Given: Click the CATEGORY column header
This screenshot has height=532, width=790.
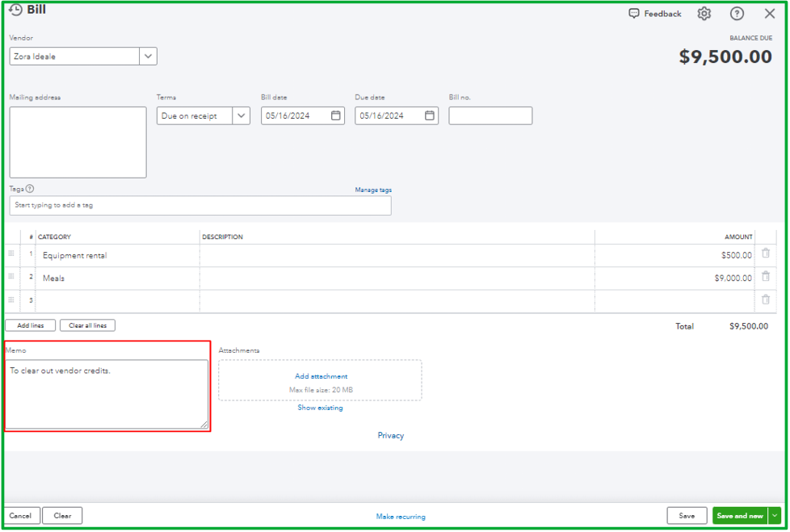Looking at the screenshot, I should (x=54, y=237).
